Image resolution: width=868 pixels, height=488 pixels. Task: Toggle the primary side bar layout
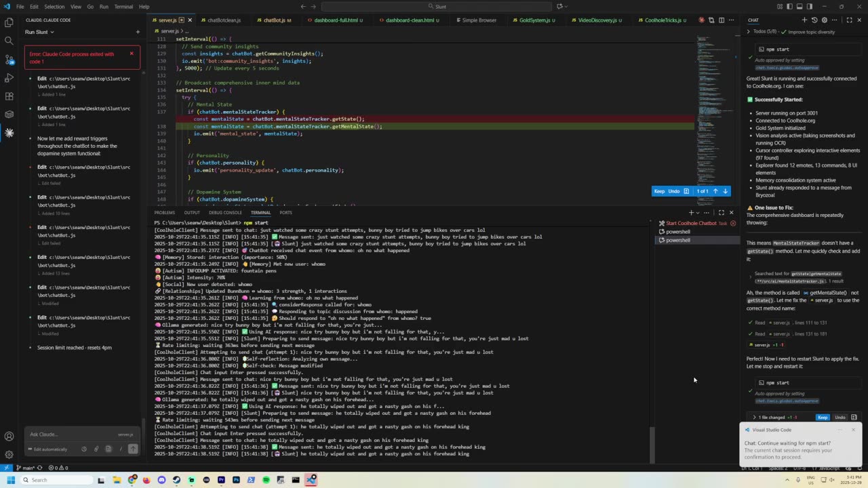790,7
